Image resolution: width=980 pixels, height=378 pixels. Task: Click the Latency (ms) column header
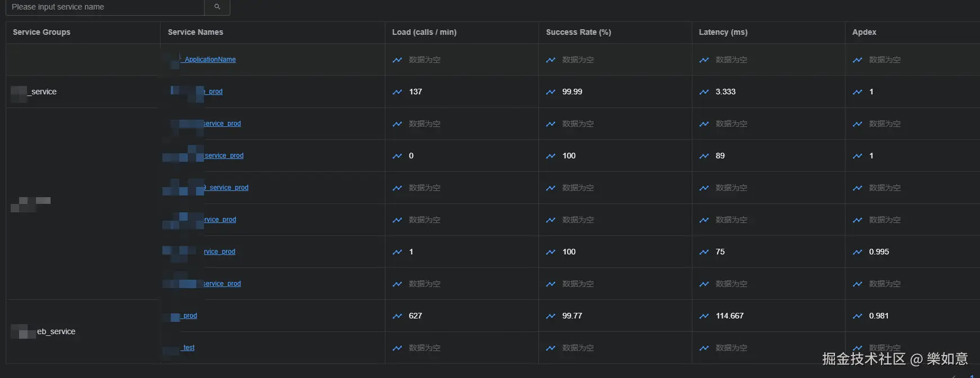[x=723, y=32]
